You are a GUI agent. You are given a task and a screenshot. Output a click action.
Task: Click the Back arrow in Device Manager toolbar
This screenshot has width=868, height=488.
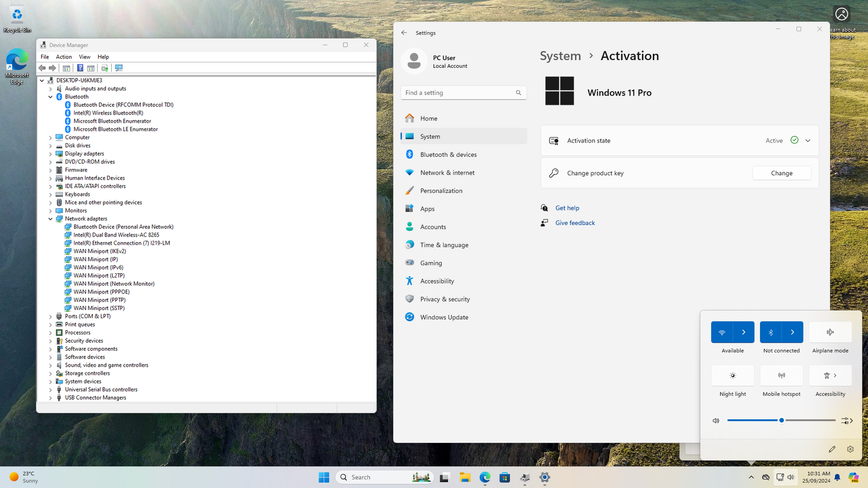(42, 68)
